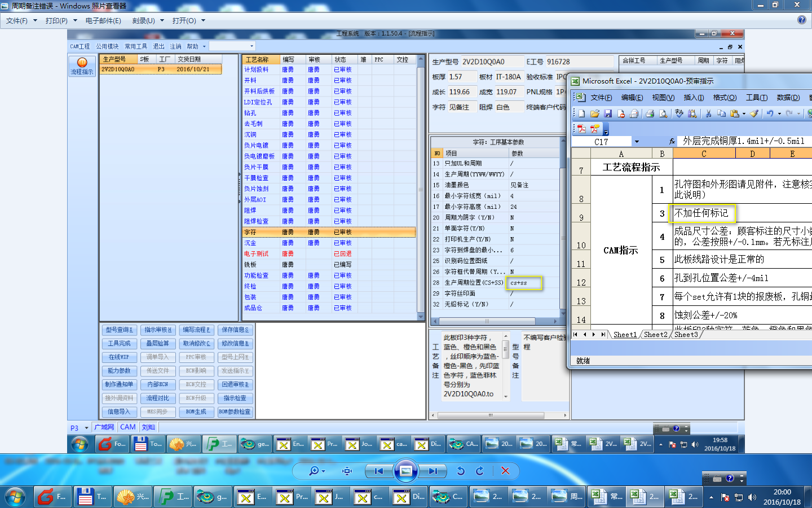Delete the photo with red X icon
Image resolution: width=812 pixels, height=508 pixels.
pyautogui.click(x=505, y=471)
